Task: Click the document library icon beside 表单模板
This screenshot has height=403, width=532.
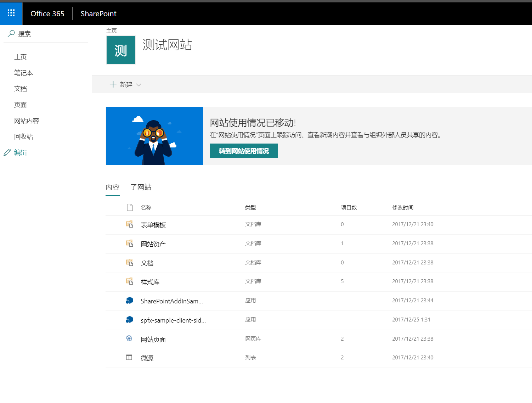Action: tap(130, 224)
